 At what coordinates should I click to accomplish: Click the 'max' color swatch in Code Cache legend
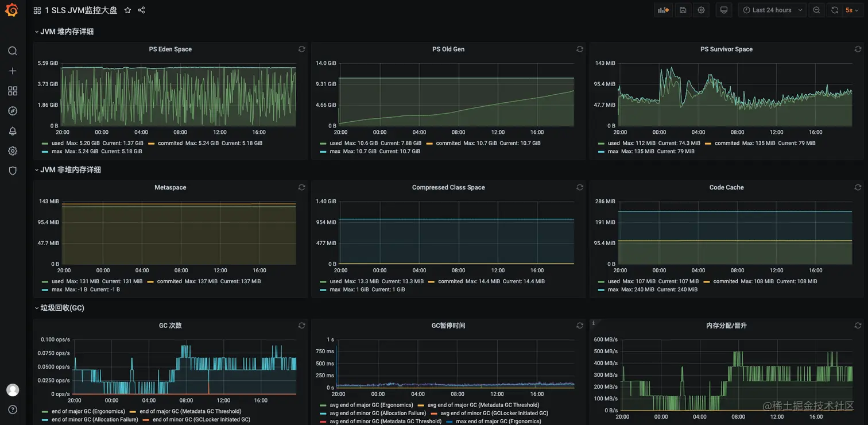coord(601,290)
